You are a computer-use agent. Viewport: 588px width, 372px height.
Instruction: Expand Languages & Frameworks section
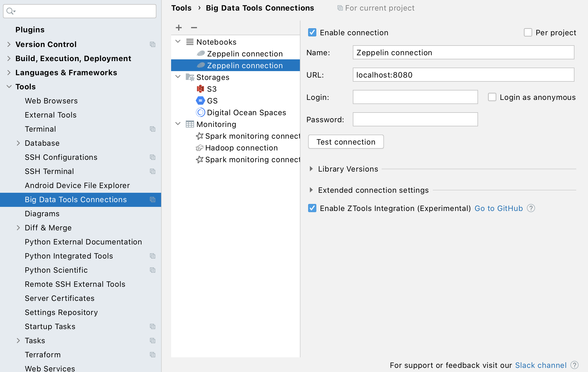9,73
